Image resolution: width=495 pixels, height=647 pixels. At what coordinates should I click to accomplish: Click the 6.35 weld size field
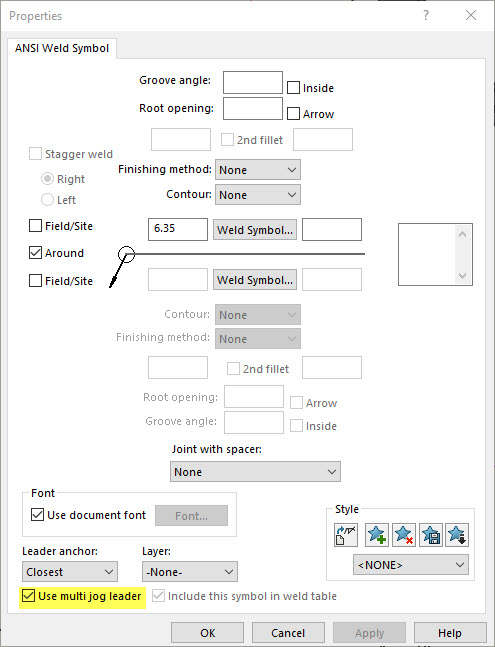[x=178, y=229]
